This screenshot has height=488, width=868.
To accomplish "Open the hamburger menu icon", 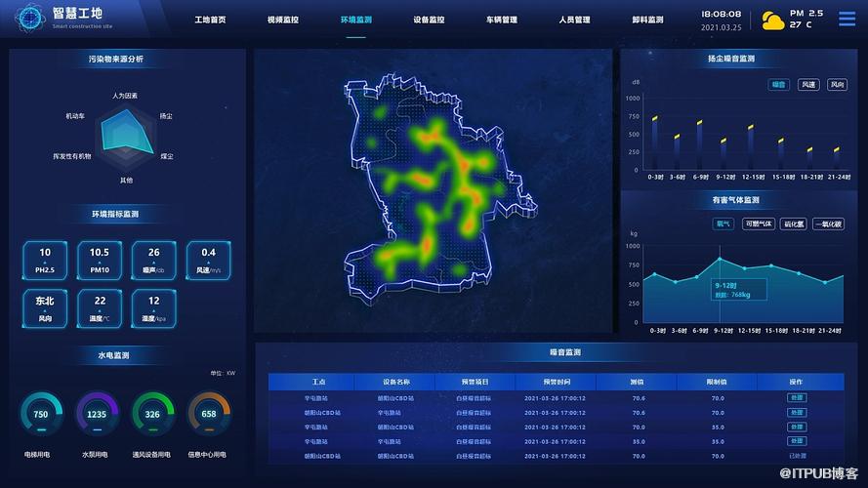I will [847, 19].
